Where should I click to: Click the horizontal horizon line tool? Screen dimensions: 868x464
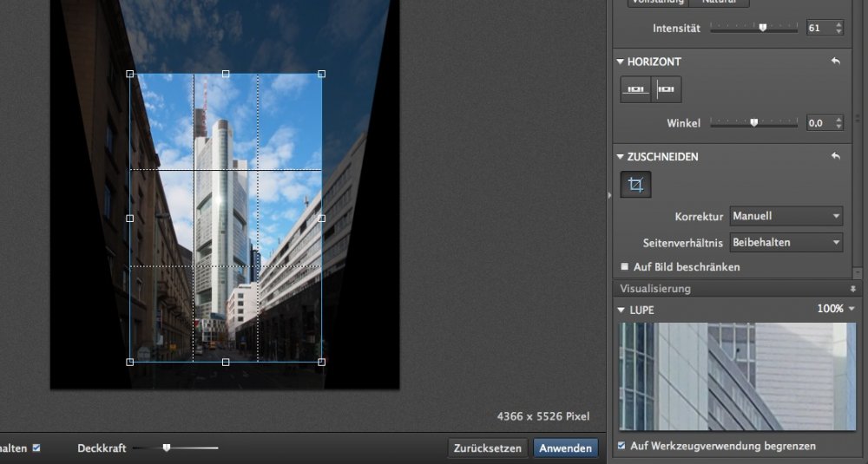pos(637,89)
